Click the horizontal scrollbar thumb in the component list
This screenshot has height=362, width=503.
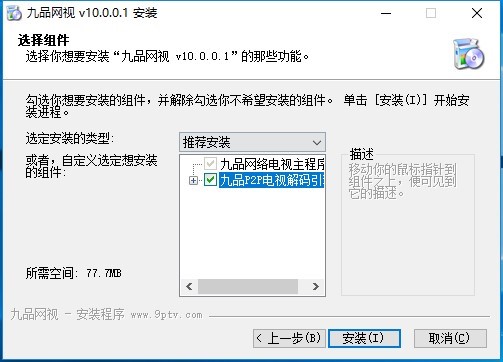pos(248,287)
